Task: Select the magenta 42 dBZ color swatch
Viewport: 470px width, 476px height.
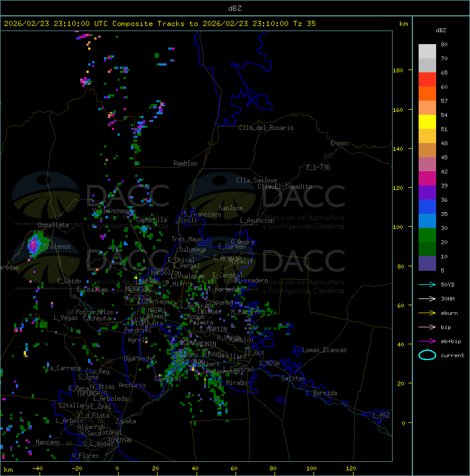Action: coord(427,178)
